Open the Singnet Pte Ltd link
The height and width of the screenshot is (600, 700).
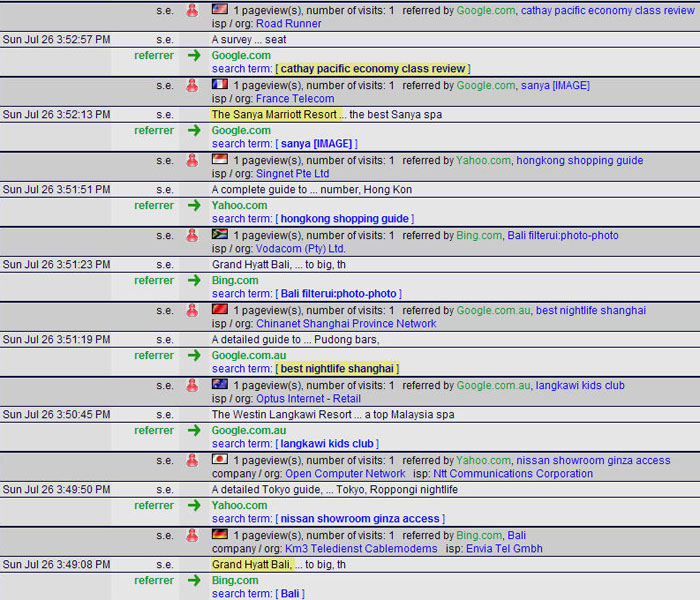coord(292,174)
